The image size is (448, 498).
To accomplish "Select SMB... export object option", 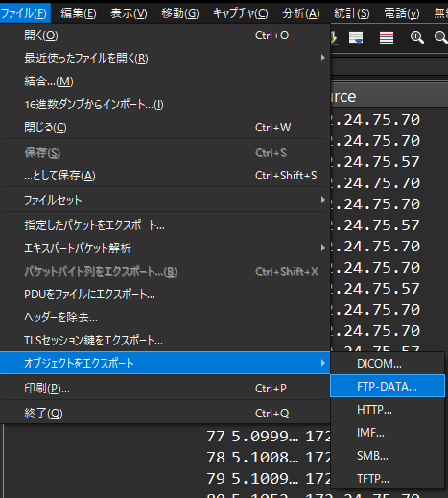I will (388, 456).
